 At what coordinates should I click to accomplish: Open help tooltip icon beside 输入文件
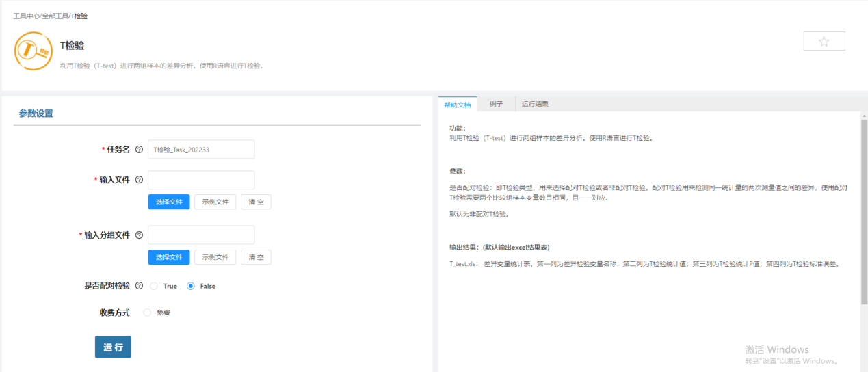139,180
